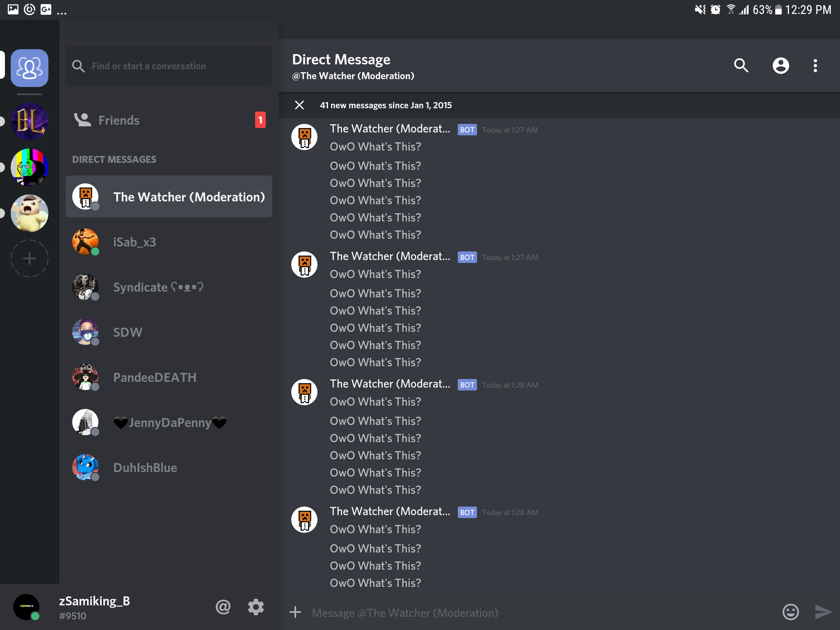Open DuhIshBlue direct message
Image resolution: width=840 pixels, height=630 pixels.
[x=169, y=468]
